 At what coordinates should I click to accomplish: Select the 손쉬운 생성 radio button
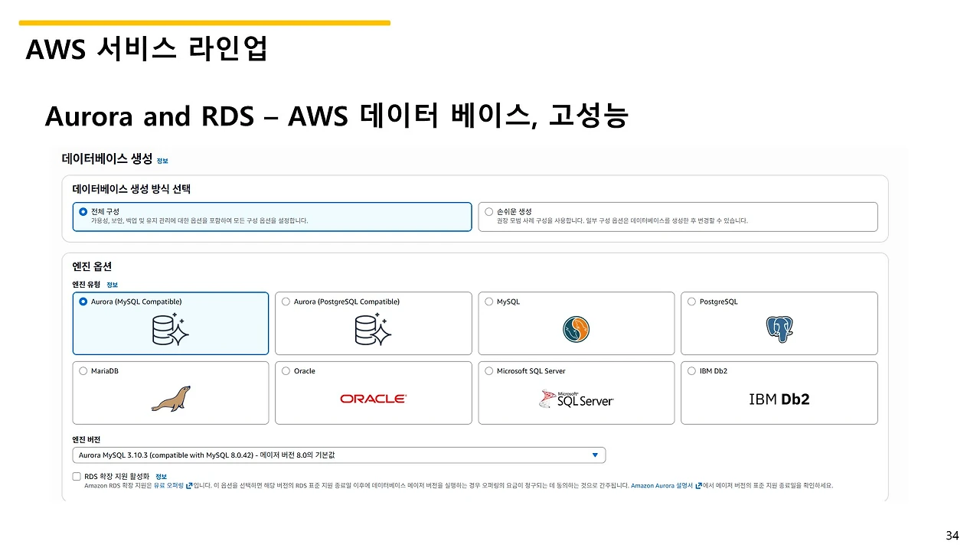(x=489, y=211)
